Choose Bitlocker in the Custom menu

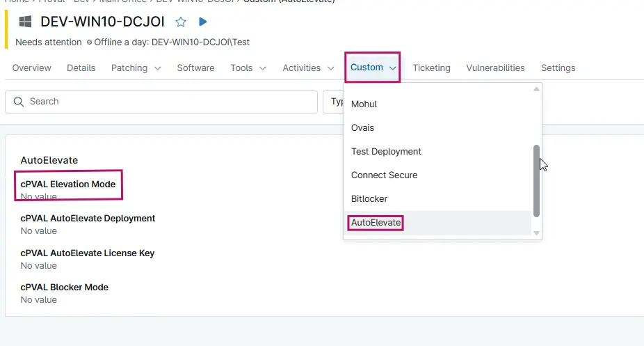[x=369, y=199]
